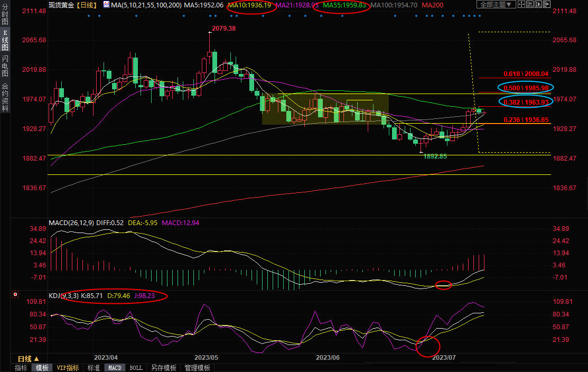Select the K线图 sidebar tab

point(5,40)
